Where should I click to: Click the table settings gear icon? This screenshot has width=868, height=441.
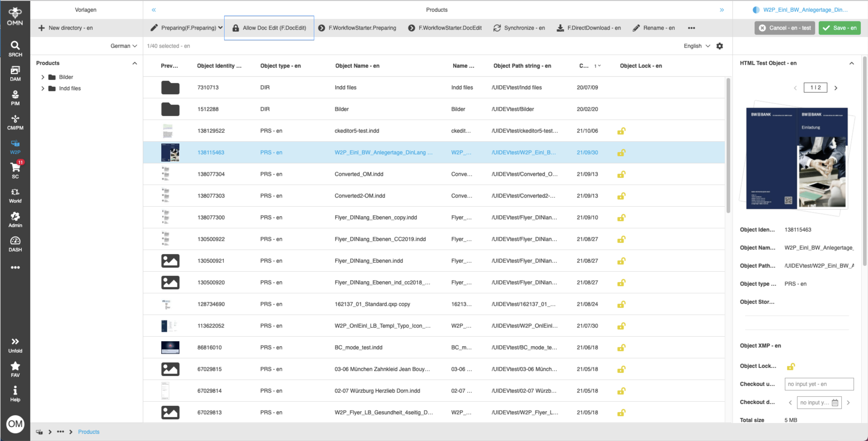[719, 46]
